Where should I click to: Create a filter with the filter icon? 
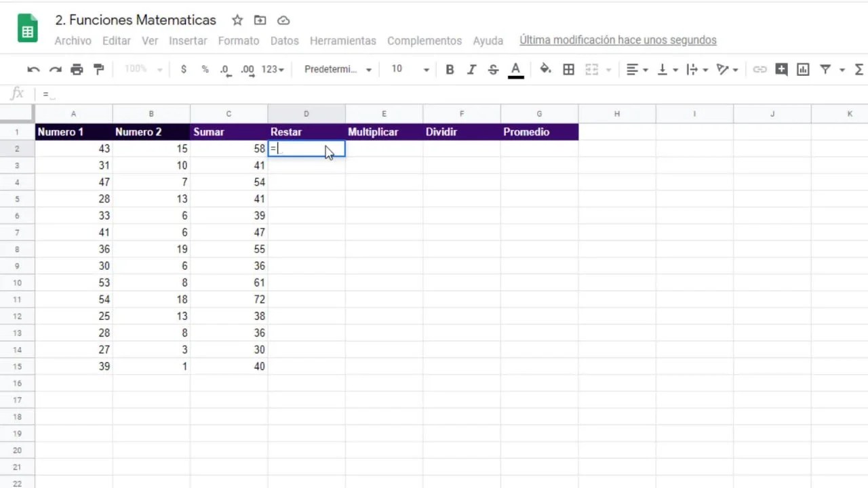[x=825, y=69]
